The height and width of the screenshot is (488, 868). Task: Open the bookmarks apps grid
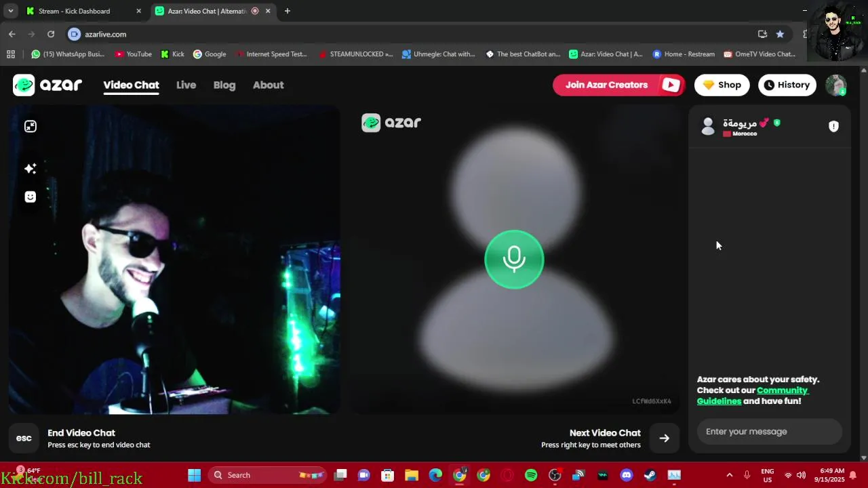pyautogui.click(x=10, y=54)
